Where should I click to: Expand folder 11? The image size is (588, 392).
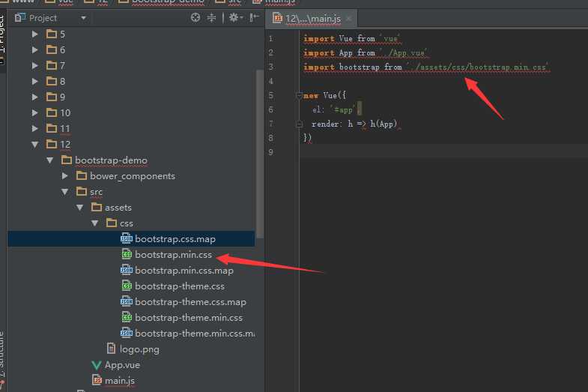click(x=35, y=129)
